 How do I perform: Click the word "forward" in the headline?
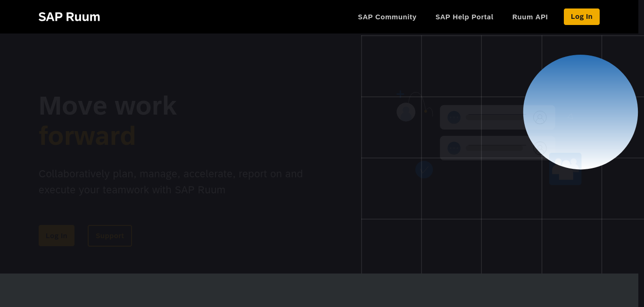(x=87, y=136)
